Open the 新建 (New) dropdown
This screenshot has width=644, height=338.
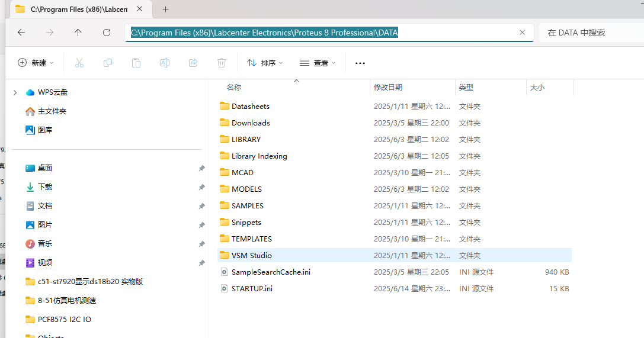point(36,63)
